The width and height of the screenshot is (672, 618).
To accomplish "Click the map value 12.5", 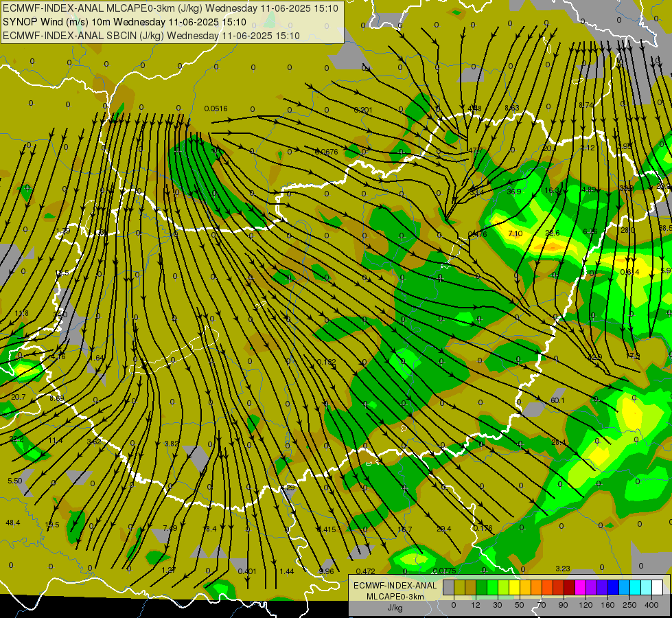I will click(x=62, y=273).
